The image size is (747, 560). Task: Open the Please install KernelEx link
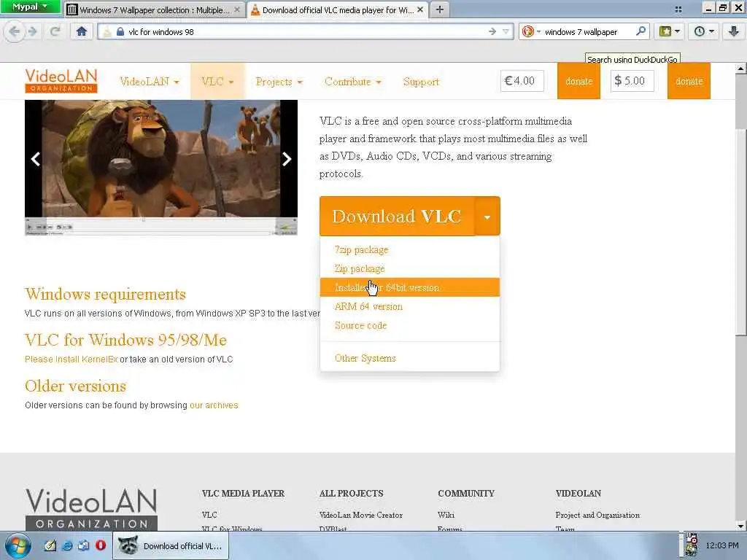coord(71,359)
